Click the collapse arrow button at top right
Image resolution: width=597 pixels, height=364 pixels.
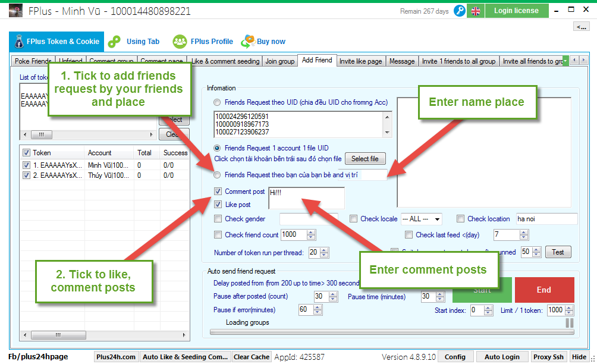(x=580, y=26)
